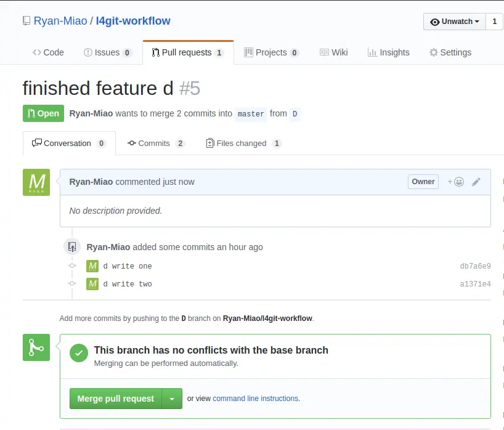Open the Ryan-Miao user profile link
Screen dimensions: 504x430
point(60,21)
